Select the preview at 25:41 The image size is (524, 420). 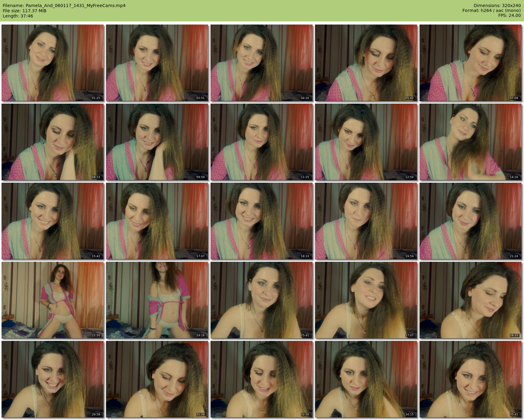tap(261, 300)
